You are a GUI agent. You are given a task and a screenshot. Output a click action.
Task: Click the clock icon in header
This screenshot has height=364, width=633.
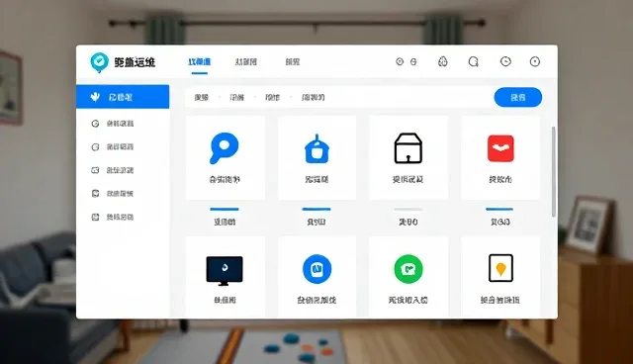(505, 61)
